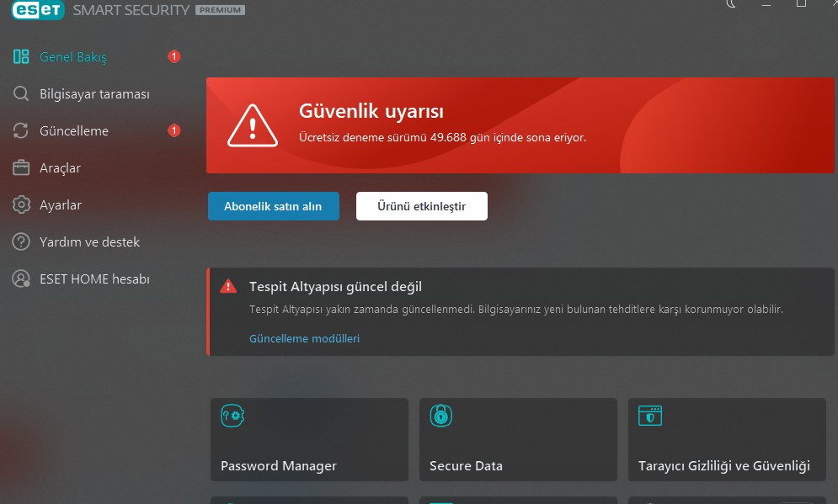Click the Güncelleme refresh arrows icon
838x504 pixels.
point(21,131)
